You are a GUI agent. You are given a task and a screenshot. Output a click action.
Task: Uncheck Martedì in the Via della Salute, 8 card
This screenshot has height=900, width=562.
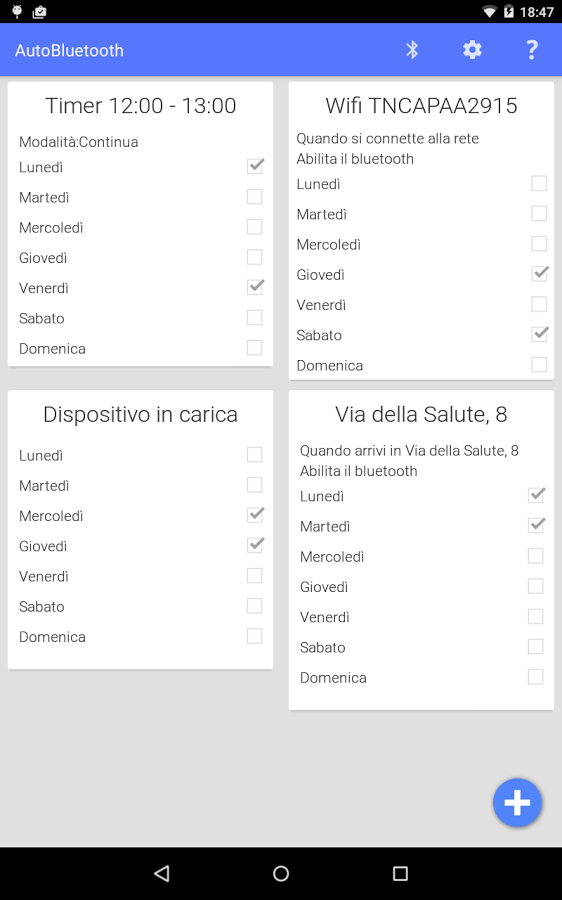[536, 525]
